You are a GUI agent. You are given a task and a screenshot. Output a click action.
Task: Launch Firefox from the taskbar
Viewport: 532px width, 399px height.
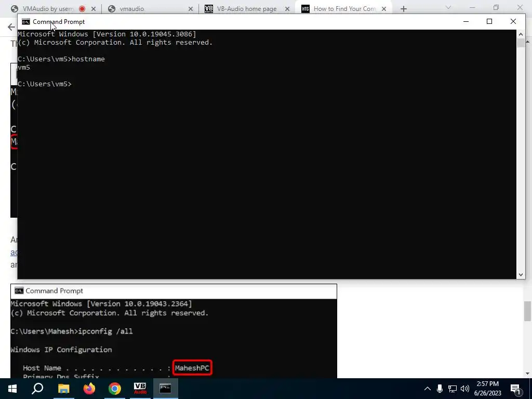89,389
